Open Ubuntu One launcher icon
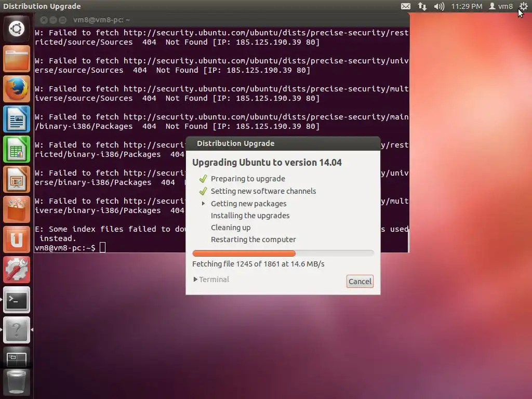Screen dimensions: 532x399 [x=16, y=240]
